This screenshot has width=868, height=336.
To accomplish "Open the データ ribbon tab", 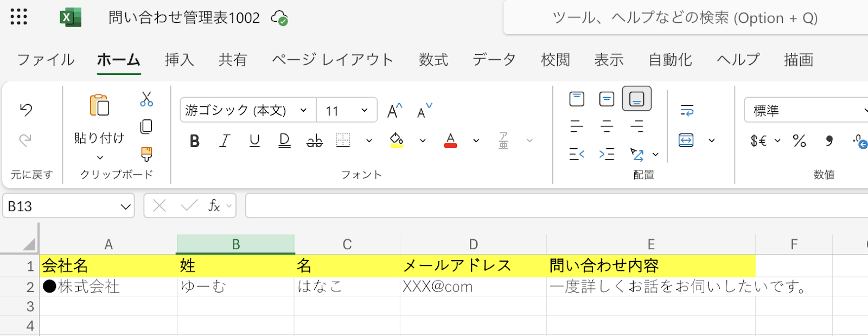I will click(x=494, y=60).
